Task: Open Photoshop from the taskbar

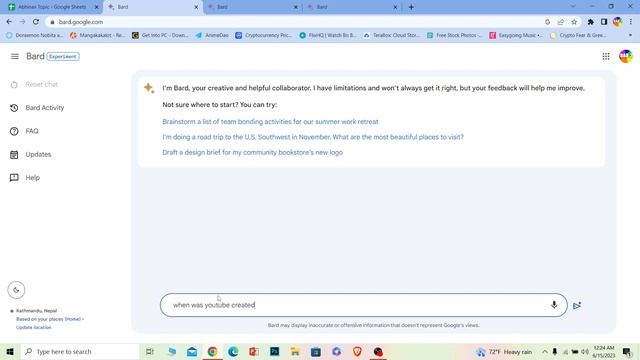Action: pyautogui.click(x=274, y=351)
